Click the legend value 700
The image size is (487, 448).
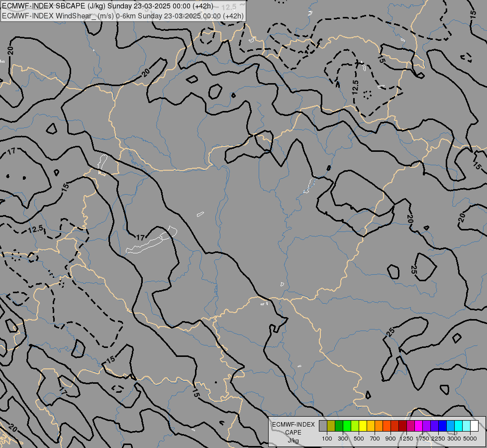point(375,439)
